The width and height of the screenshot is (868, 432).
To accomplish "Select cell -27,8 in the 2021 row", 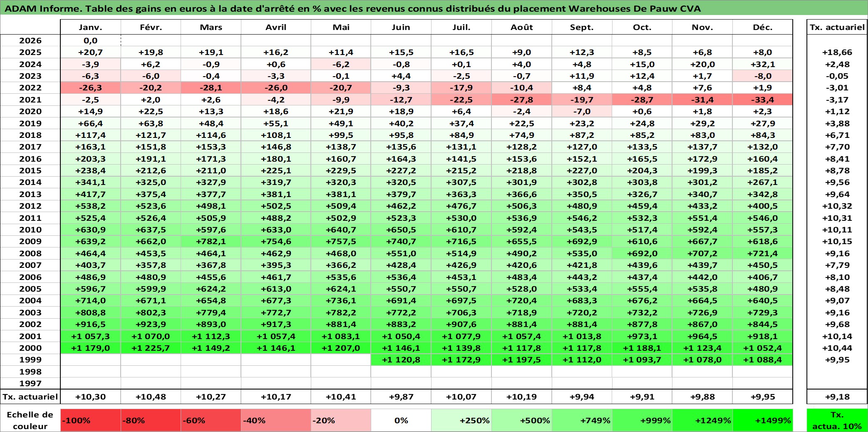I will (522, 100).
